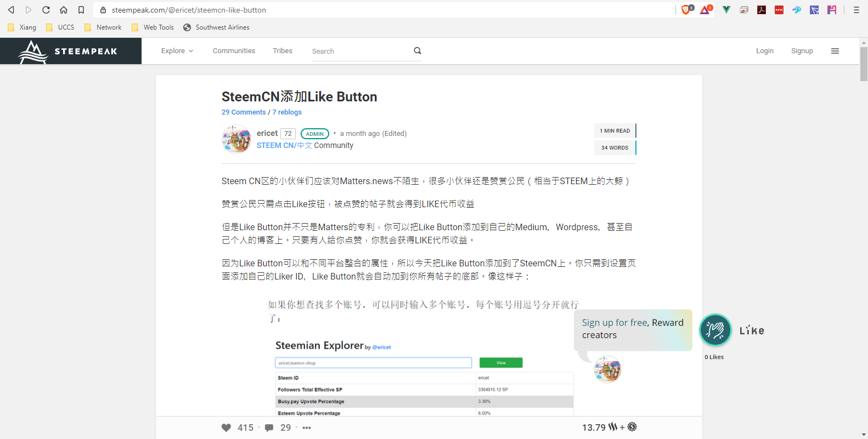868x439 pixels.
Task: Click ericet's avatar beside the post
Action: [236, 139]
